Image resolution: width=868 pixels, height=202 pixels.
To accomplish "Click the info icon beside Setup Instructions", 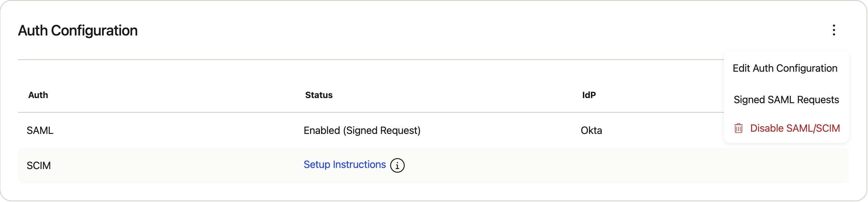I will (x=397, y=165).
